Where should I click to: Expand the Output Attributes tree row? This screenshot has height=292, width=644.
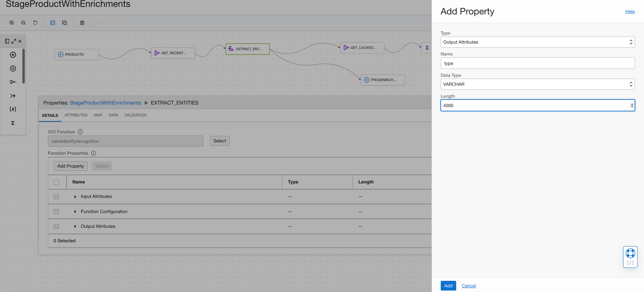pos(75,227)
